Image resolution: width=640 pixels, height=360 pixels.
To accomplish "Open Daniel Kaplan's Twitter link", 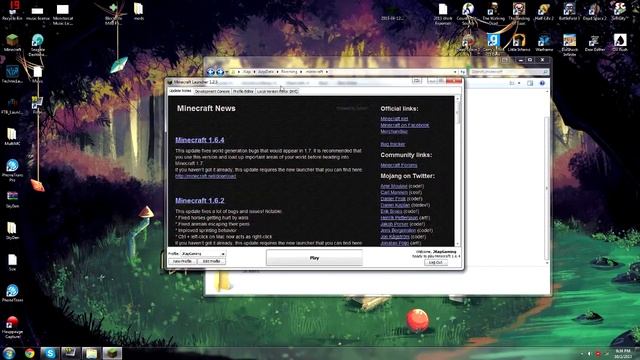I will [x=395, y=205].
